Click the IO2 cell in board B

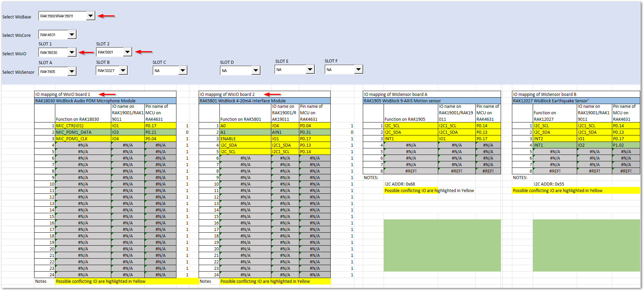pos(595,145)
